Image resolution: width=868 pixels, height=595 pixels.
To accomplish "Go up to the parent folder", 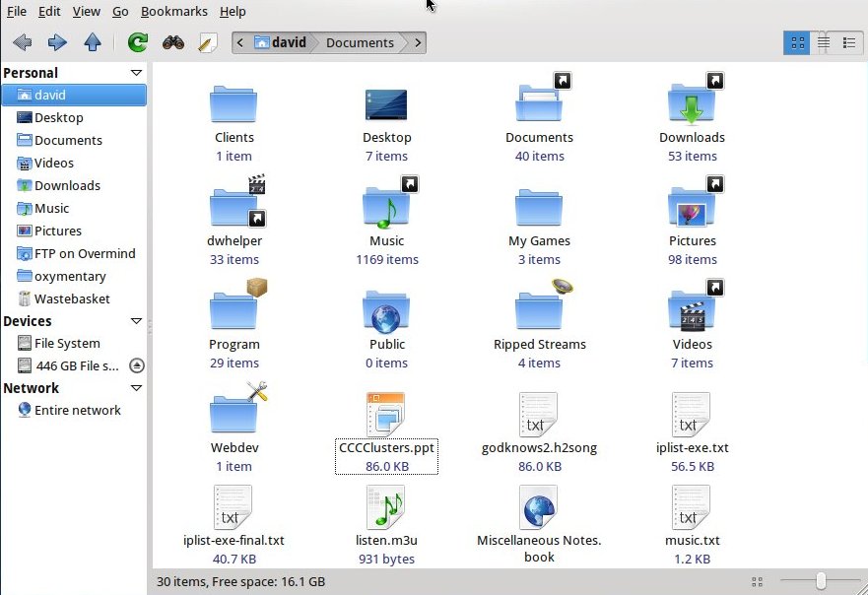I will coord(93,42).
